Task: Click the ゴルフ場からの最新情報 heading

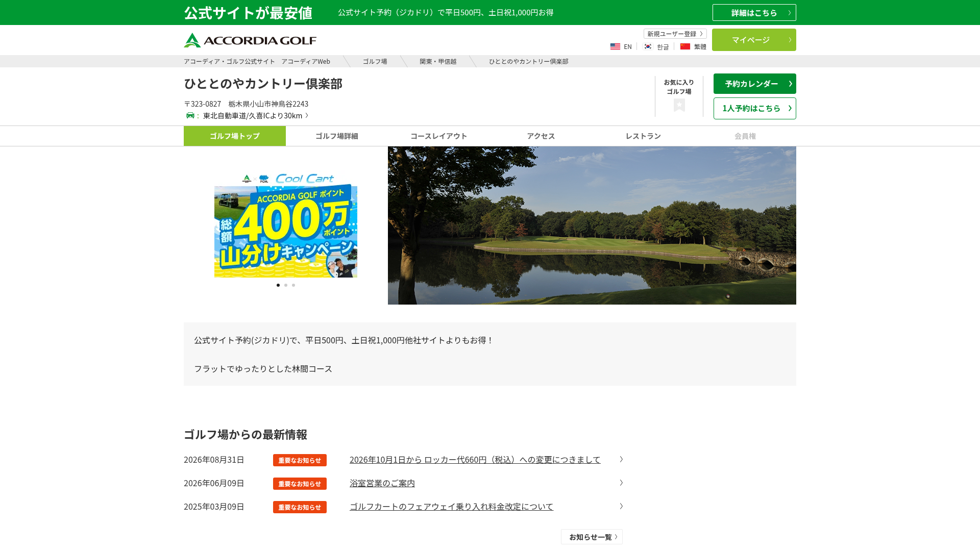Action: pyautogui.click(x=246, y=434)
